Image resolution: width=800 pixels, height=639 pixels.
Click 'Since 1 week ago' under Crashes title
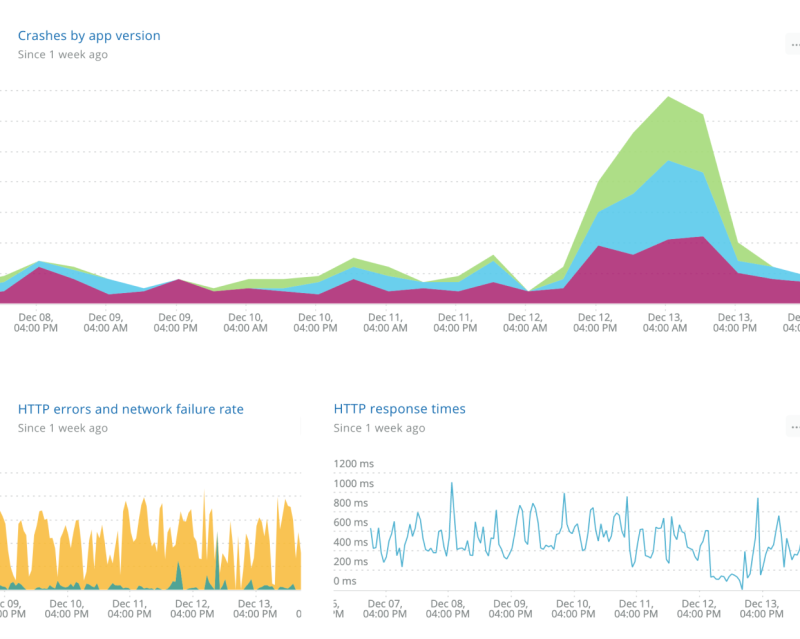click(x=63, y=55)
